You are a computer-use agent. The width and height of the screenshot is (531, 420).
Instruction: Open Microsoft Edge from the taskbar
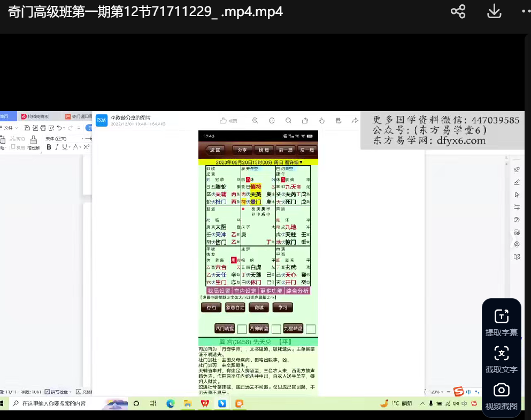coord(170,403)
